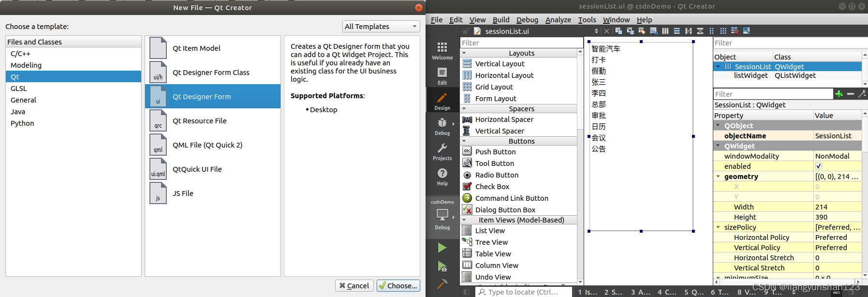Lay out vertically in splitter icon

700,31
